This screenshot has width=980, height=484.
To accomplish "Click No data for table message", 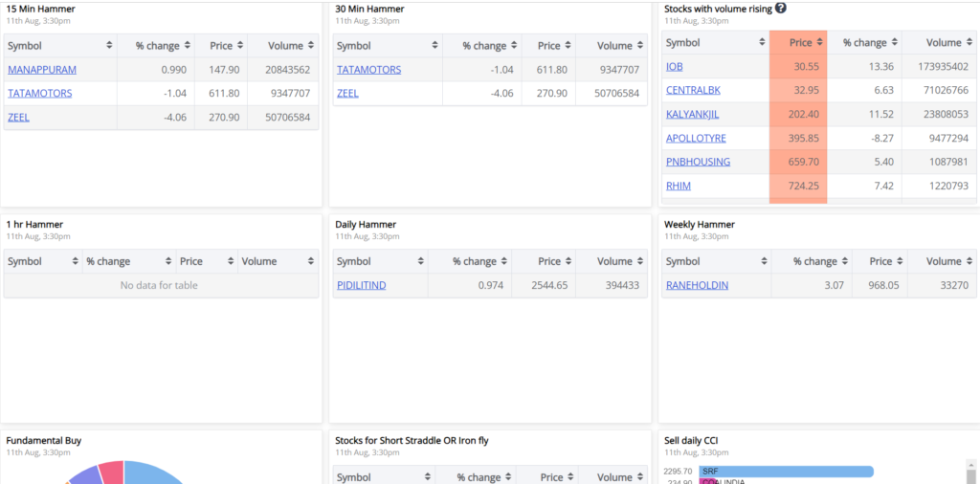I will (159, 285).
